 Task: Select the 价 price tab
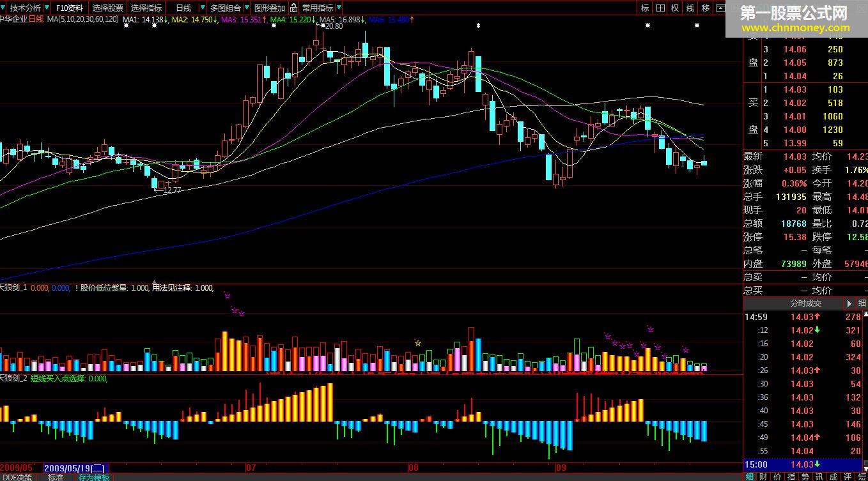tap(777, 476)
